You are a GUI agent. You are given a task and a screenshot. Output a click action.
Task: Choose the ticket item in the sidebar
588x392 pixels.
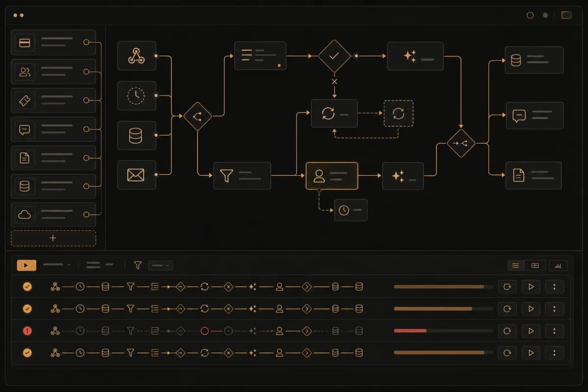[x=53, y=100]
